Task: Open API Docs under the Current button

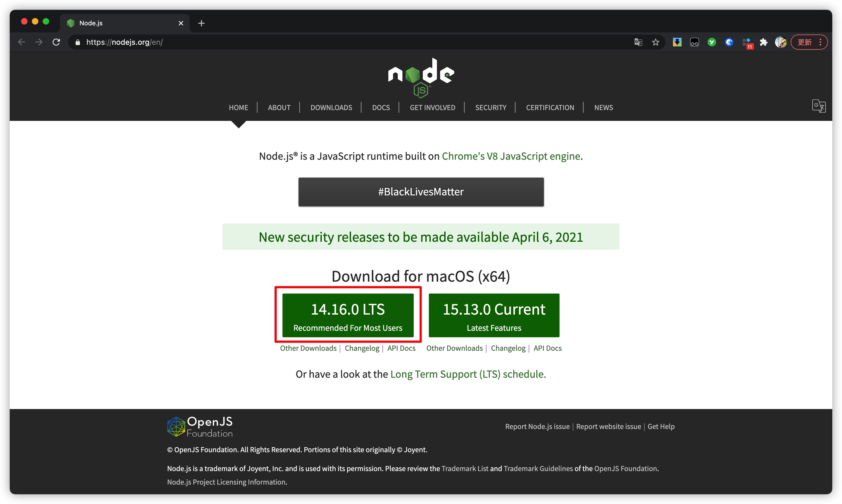Action: (547, 348)
